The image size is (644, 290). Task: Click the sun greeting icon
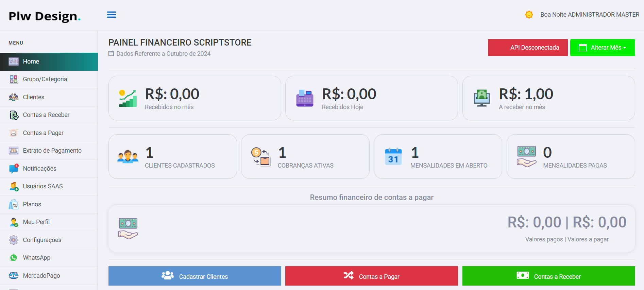click(x=529, y=15)
